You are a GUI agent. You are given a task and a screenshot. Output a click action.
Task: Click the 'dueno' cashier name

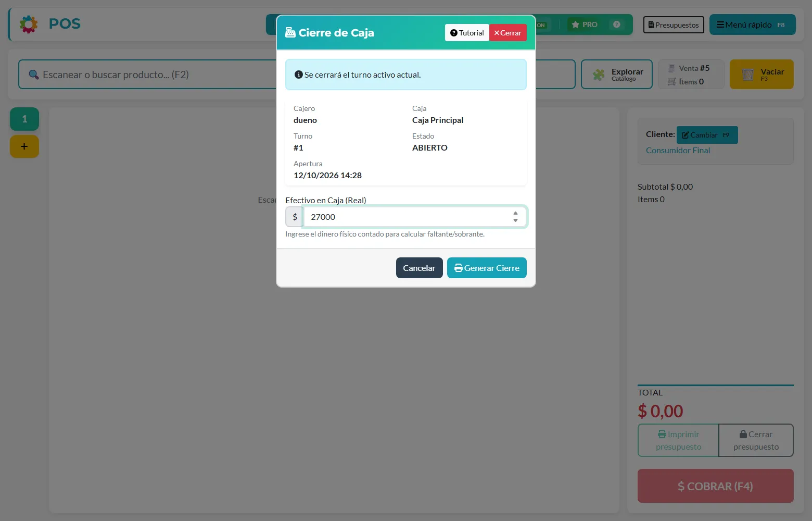305,120
